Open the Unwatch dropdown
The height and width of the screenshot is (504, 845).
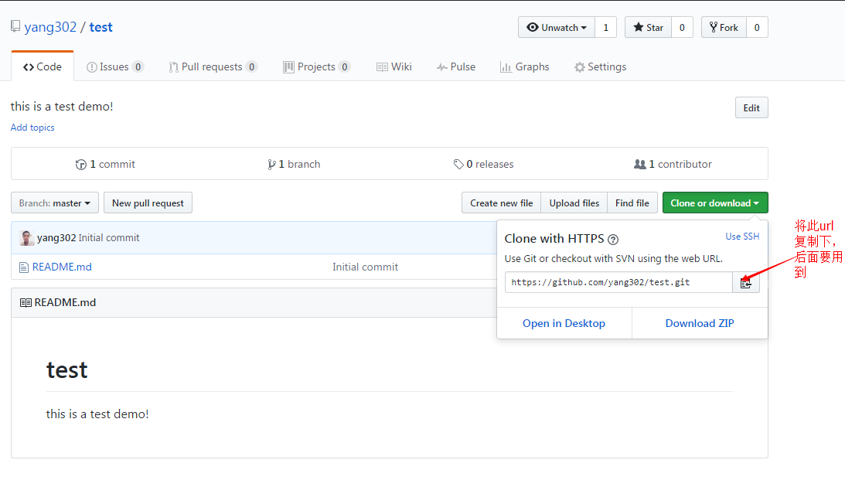pyautogui.click(x=557, y=28)
